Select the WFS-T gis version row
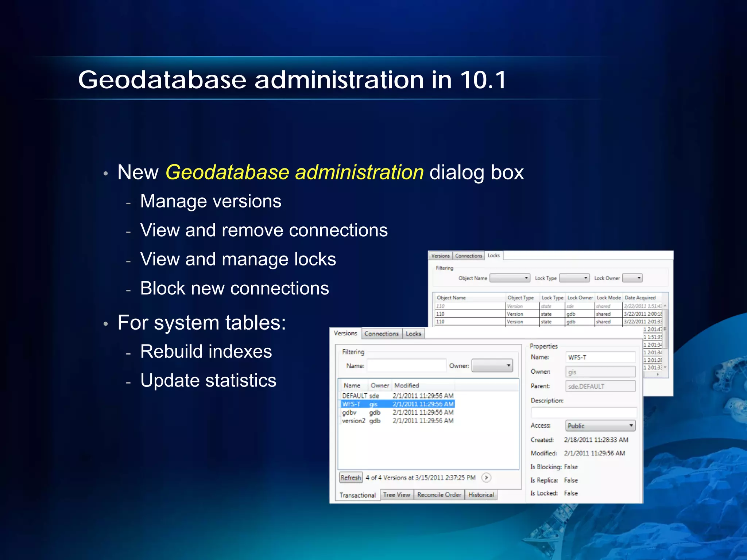The image size is (747, 560). [x=398, y=404]
